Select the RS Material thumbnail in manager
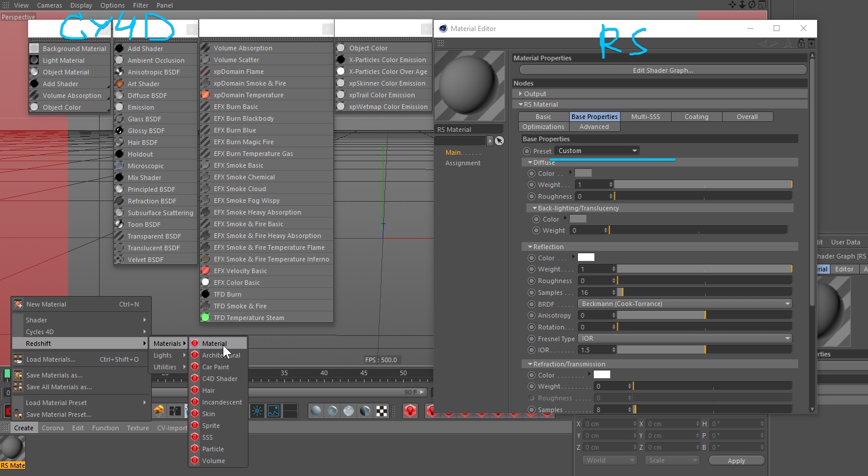This screenshot has width=868, height=476. [x=13, y=448]
